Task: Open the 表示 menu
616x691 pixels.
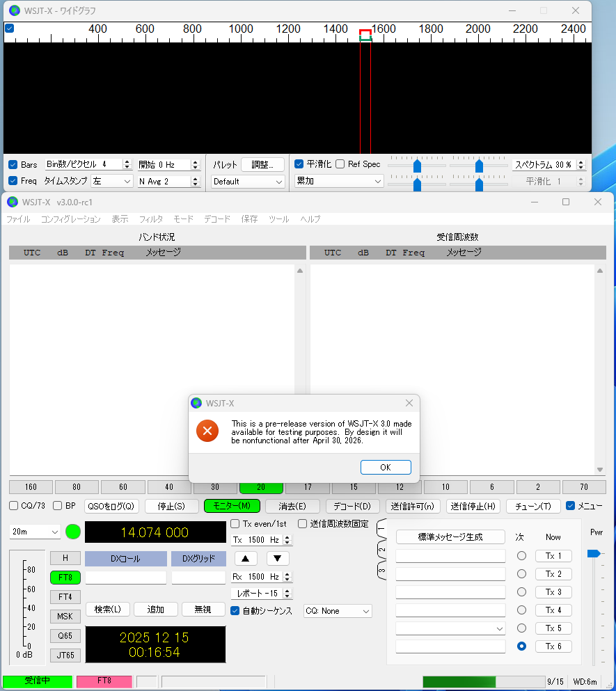Action: (120, 219)
